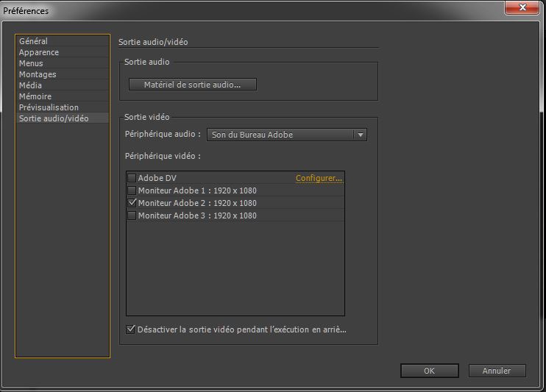Click the Matériel de sortie audio button

(192, 85)
